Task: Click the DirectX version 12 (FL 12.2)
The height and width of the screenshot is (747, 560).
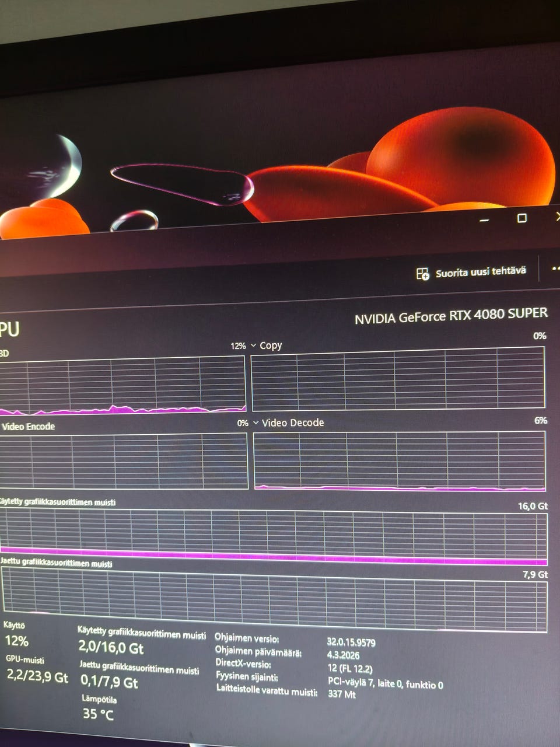Action: click(x=350, y=668)
